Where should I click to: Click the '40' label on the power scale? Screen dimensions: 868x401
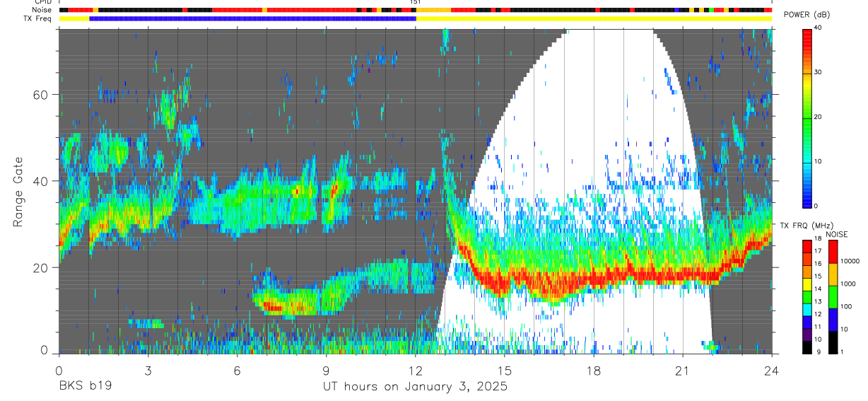tap(819, 28)
